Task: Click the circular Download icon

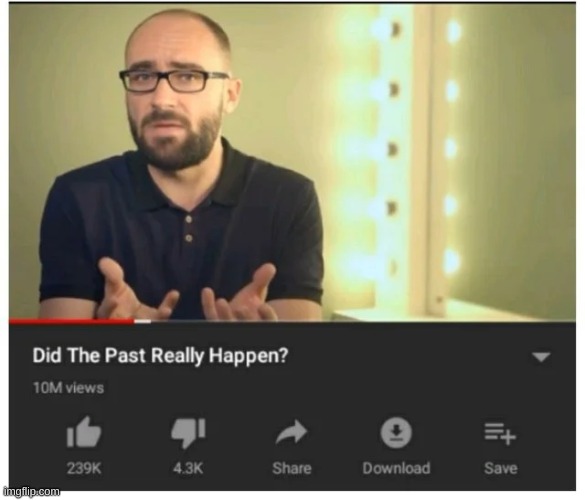Action: [396, 432]
